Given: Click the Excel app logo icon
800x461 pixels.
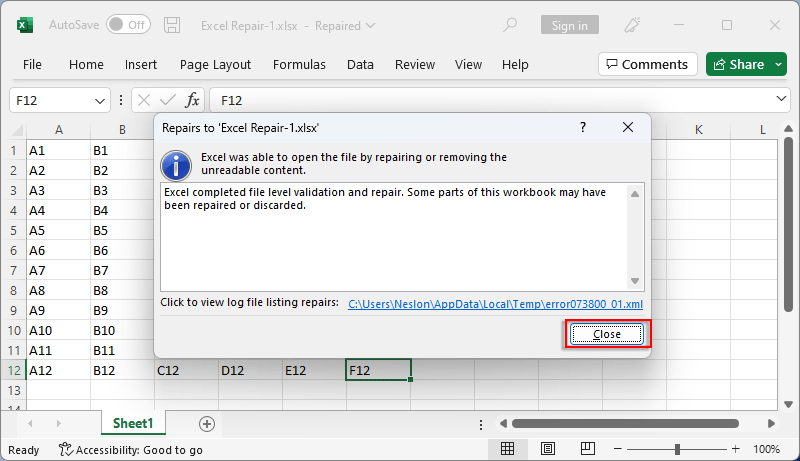Looking at the screenshot, I should click(x=24, y=25).
